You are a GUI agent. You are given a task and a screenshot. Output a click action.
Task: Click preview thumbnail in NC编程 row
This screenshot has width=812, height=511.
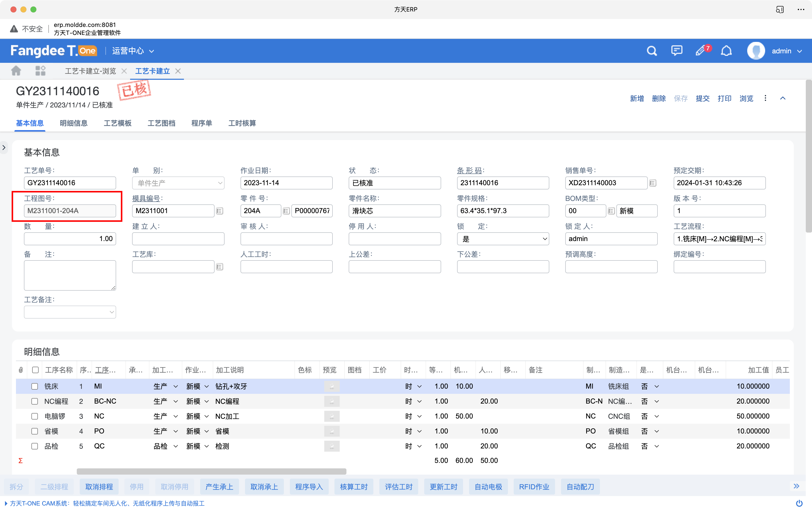(332, 401)
